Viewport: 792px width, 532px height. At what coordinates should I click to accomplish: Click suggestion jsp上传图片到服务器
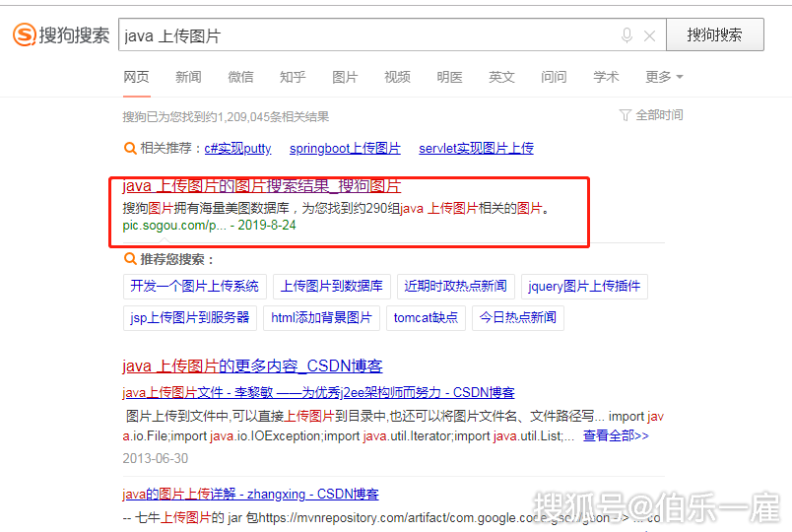click(x=190, y=318)
